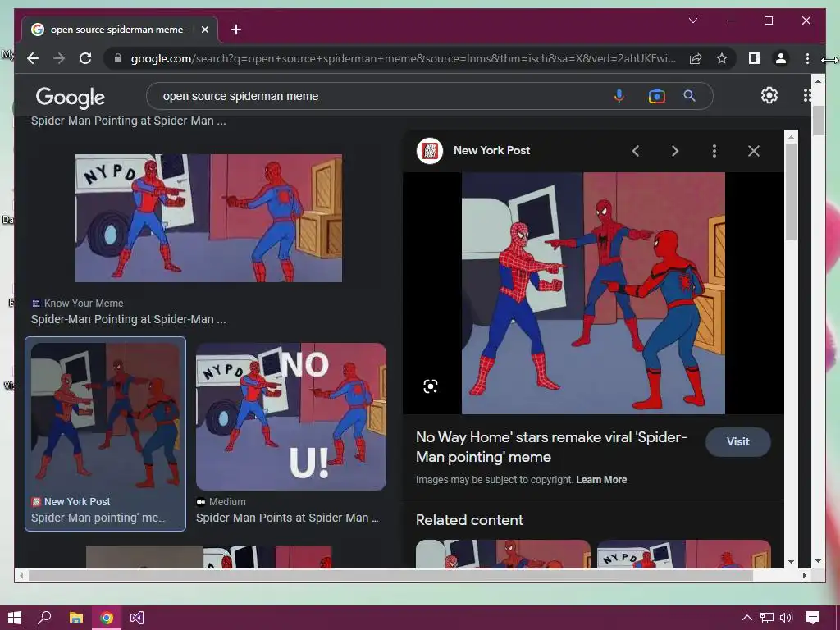Open Chrome's three-dot menu

[807, 58]
